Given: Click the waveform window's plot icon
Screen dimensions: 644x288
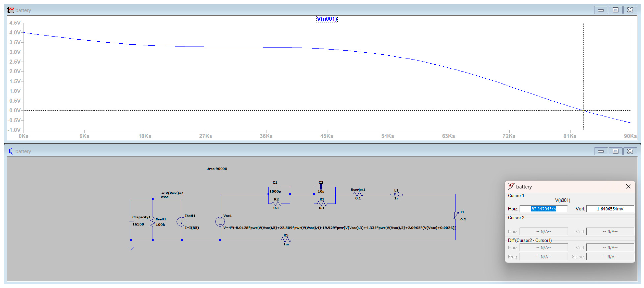Looking at the screenshot, I should coord(10,10).
